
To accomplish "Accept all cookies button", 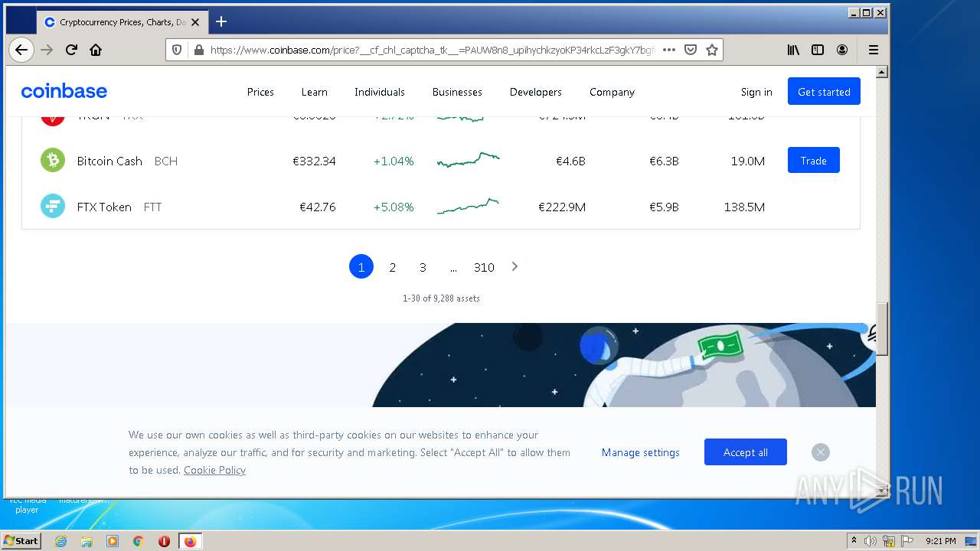I will [x=746, y=452].
